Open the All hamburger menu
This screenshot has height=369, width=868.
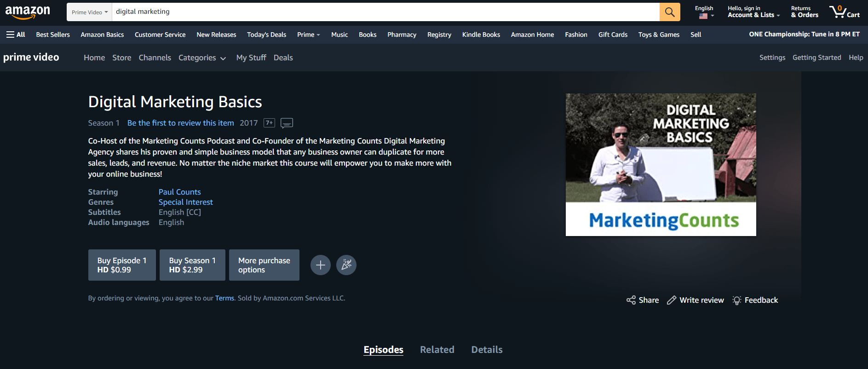coord(16,35)
